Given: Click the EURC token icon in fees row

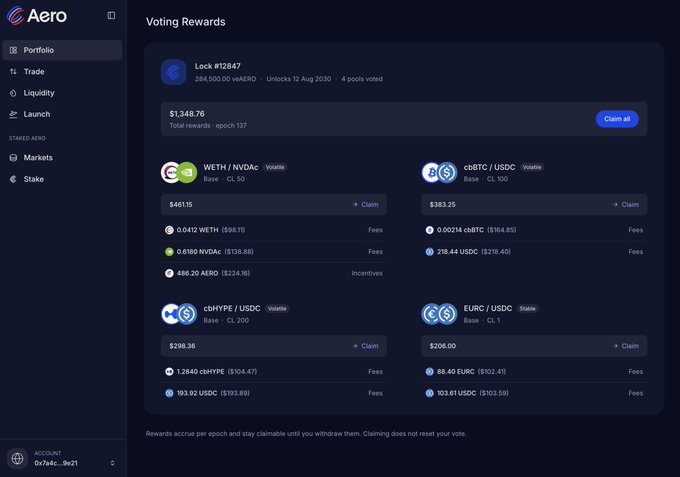Looking at the screenshot, I should (429, 372).
